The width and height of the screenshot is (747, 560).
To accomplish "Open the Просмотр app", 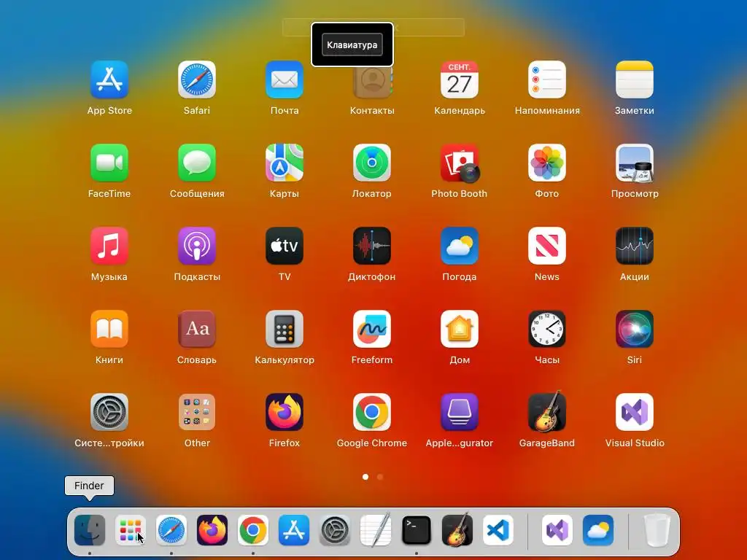I will coord(635,163).
